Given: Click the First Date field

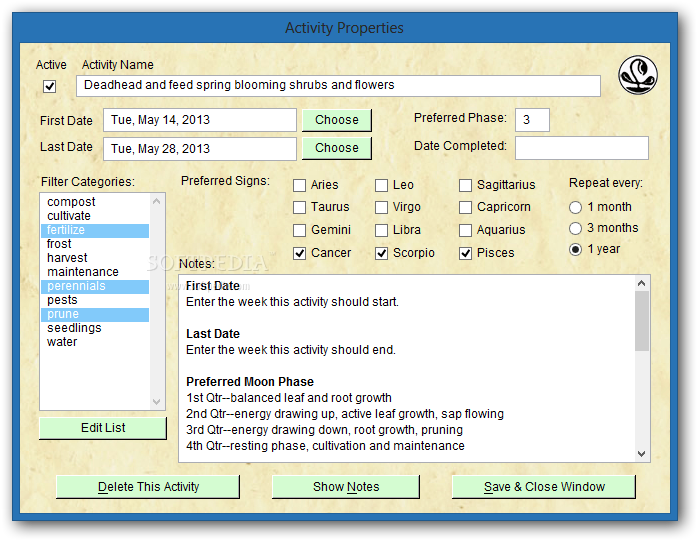Looking at the screenshot, I should [200, 120].
